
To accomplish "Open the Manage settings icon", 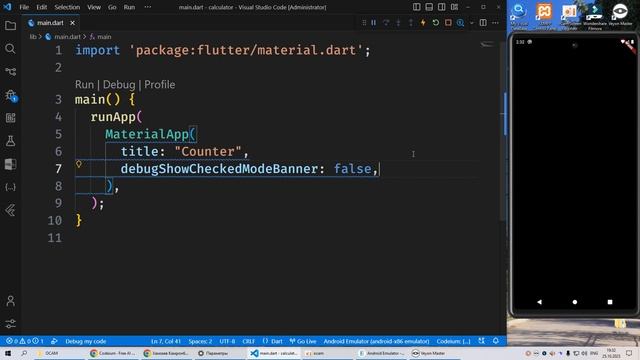I will [10, 324].
